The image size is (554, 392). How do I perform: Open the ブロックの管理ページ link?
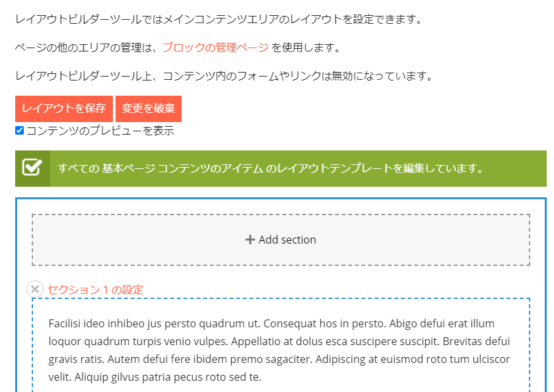click(x=215, y=48)
